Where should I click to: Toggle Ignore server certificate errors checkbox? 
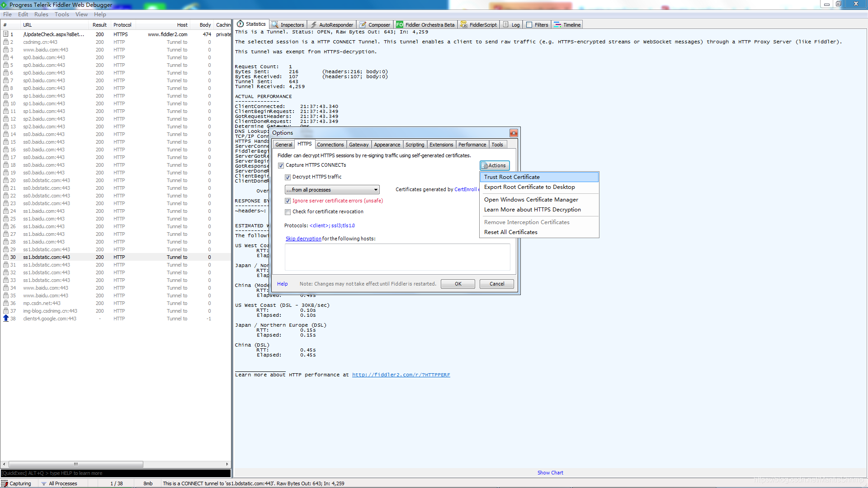pyautogui.click(x=288, y=201)
